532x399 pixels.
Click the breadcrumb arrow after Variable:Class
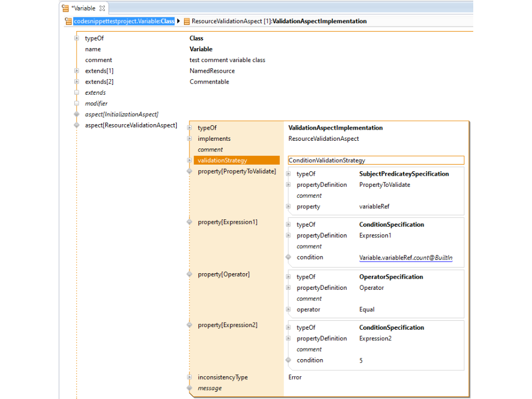click(x=178, y=22)
